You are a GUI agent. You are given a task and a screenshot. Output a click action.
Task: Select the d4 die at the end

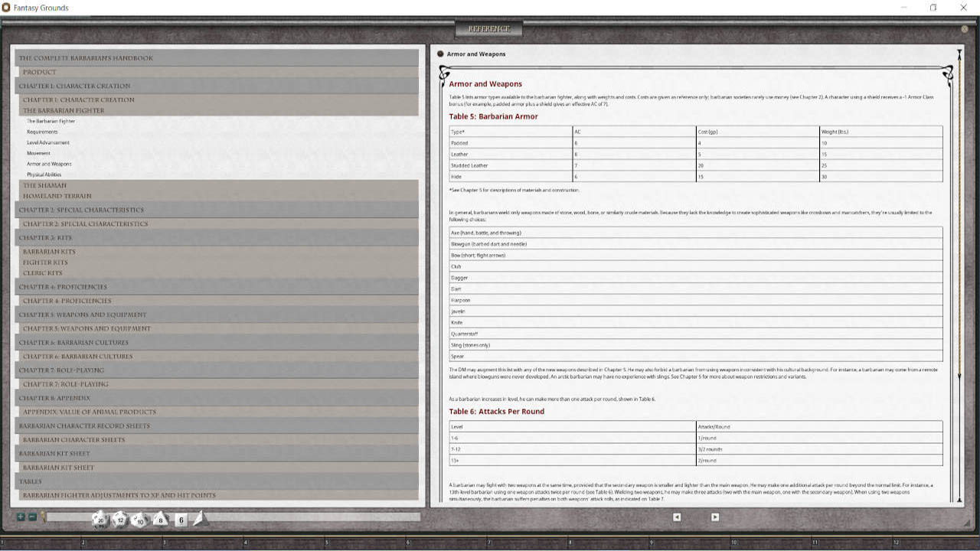[200, 519]
